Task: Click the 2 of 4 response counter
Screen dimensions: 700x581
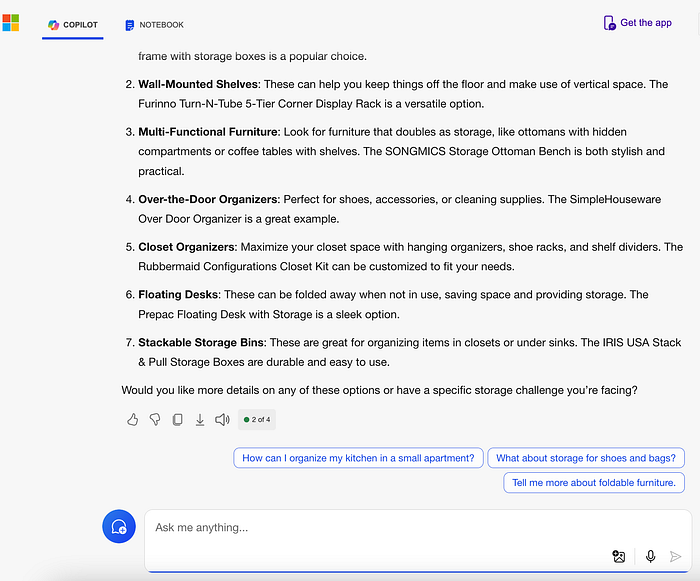Action: click(x=257, y=419)
